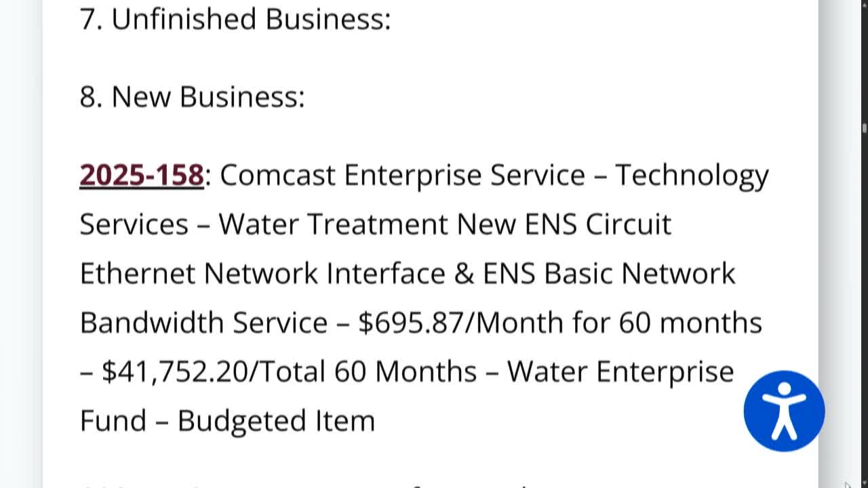Click the vertical scrollbar thumb
Image resolution: width=868 pixels, height=488 pixels.
click(x=864, y=127)
